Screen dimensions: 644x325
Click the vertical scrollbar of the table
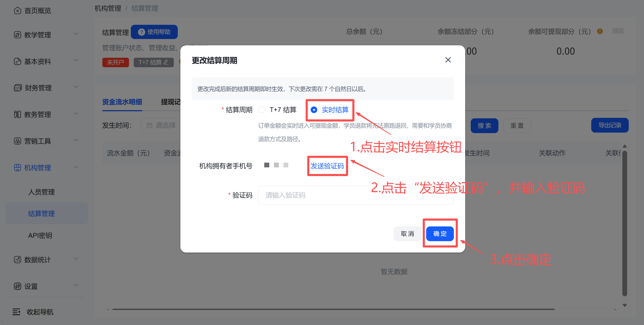coord(624,224)
